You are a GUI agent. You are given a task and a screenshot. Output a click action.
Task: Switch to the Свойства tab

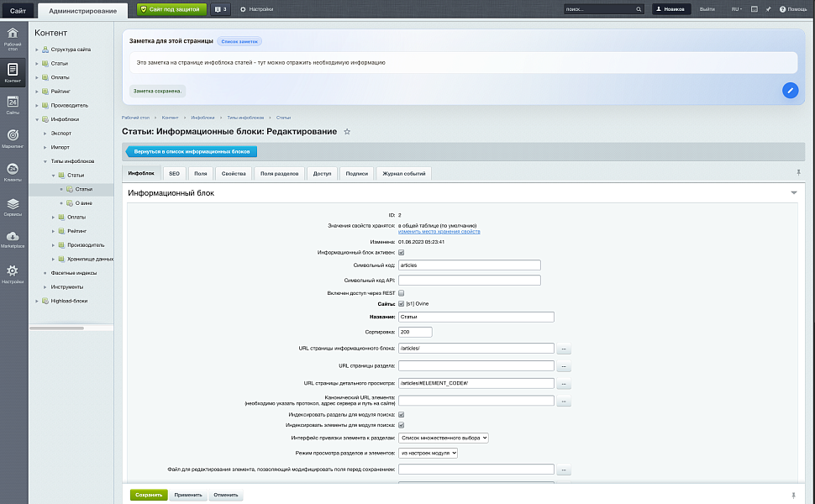[234, 174]
